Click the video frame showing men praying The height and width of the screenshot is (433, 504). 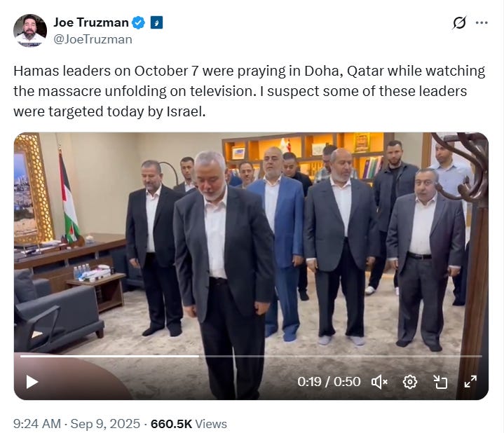[251, 244]
